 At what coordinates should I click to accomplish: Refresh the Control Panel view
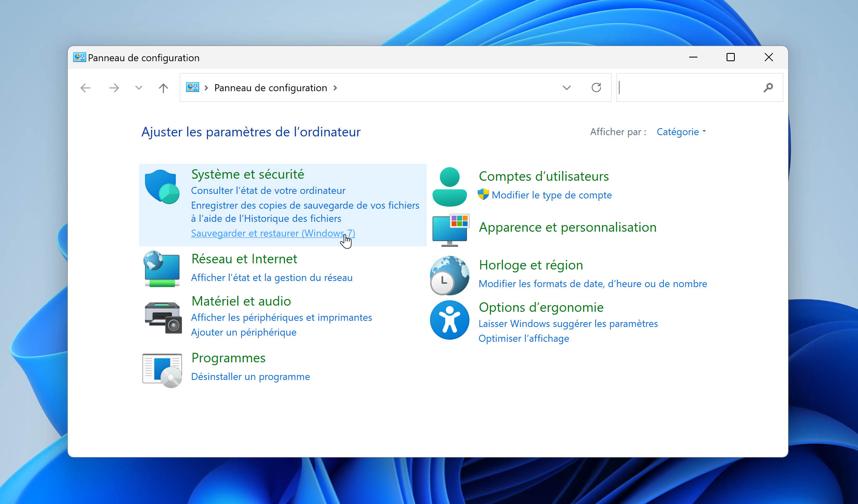[x=596, y=87]
